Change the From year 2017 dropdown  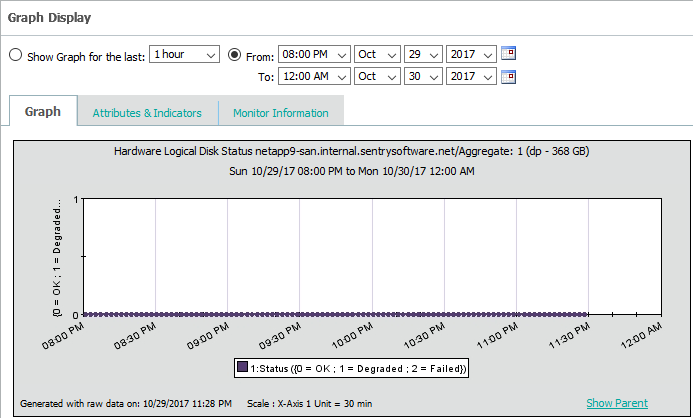[x=471, y=54]
